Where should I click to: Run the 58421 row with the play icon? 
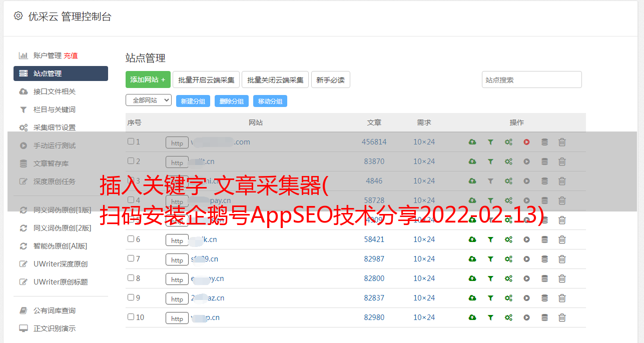coord(526,239)
